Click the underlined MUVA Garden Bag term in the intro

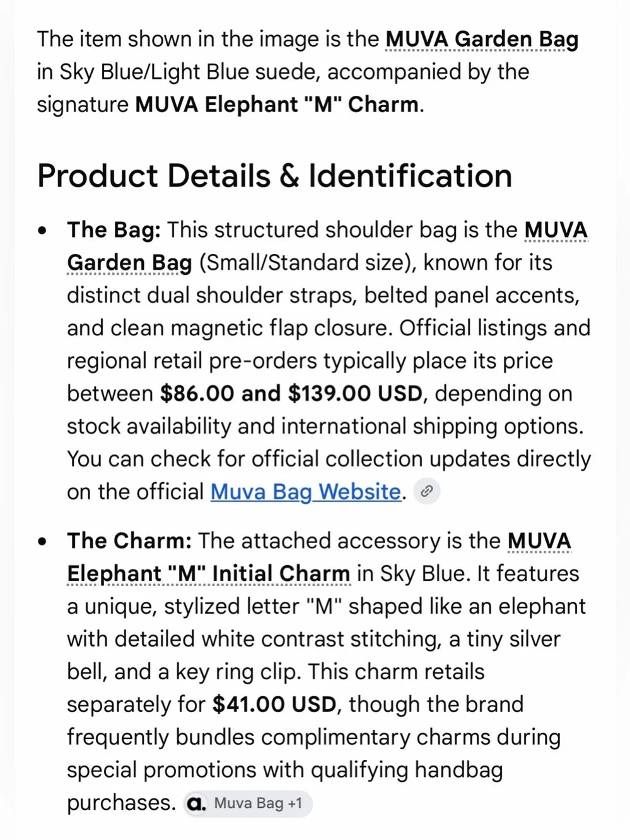482,39
